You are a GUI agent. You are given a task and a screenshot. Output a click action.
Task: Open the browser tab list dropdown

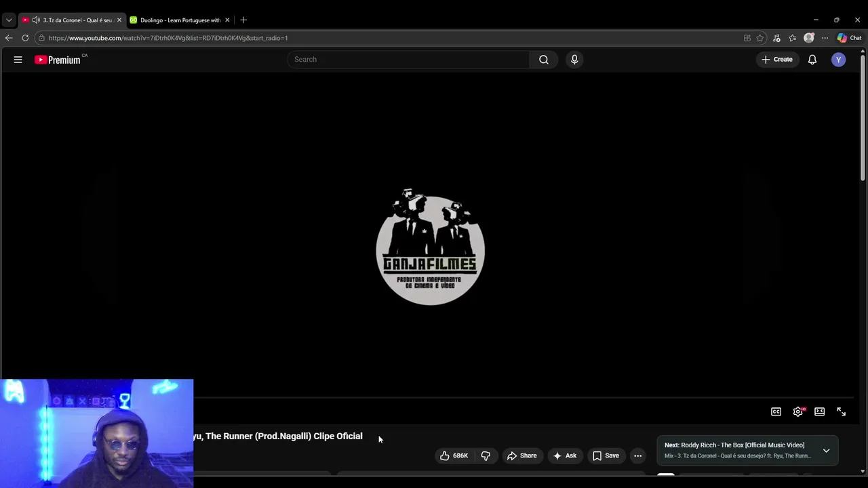click(9, 20)
